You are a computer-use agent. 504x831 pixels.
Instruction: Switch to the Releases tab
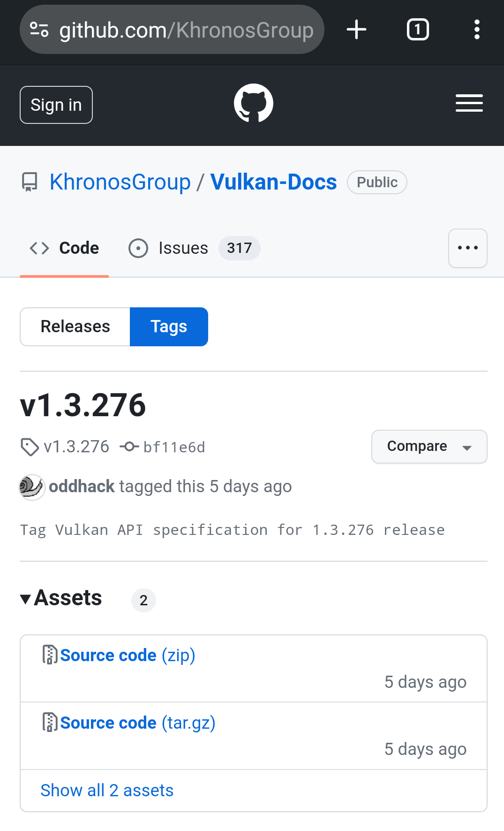[x=75, y=327]
